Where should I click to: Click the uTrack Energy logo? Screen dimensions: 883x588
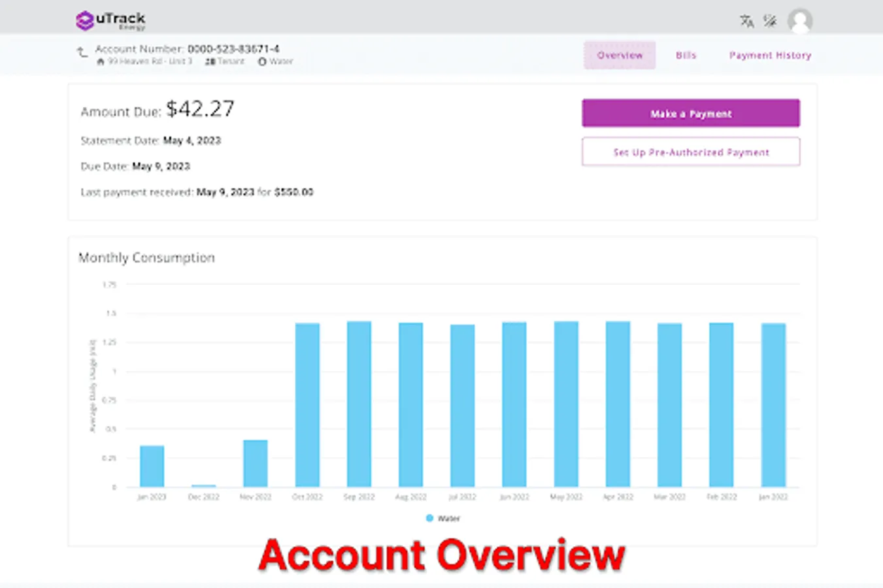point(110,21)
